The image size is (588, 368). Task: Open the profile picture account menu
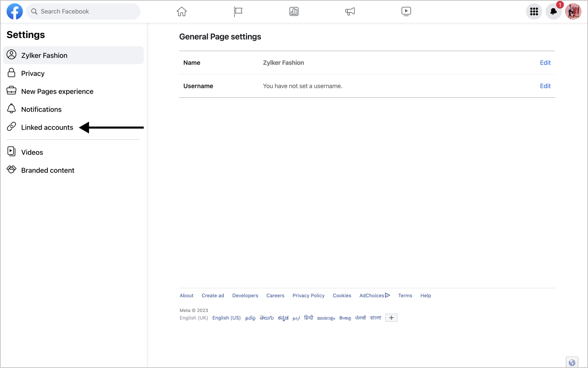click(x=573, y=11)
